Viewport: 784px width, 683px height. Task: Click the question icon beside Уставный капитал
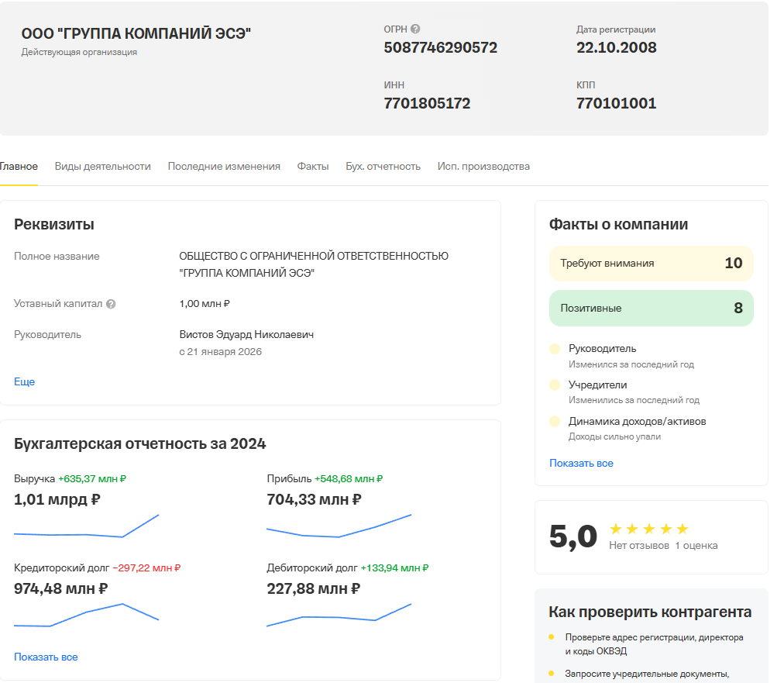(111, 304)
